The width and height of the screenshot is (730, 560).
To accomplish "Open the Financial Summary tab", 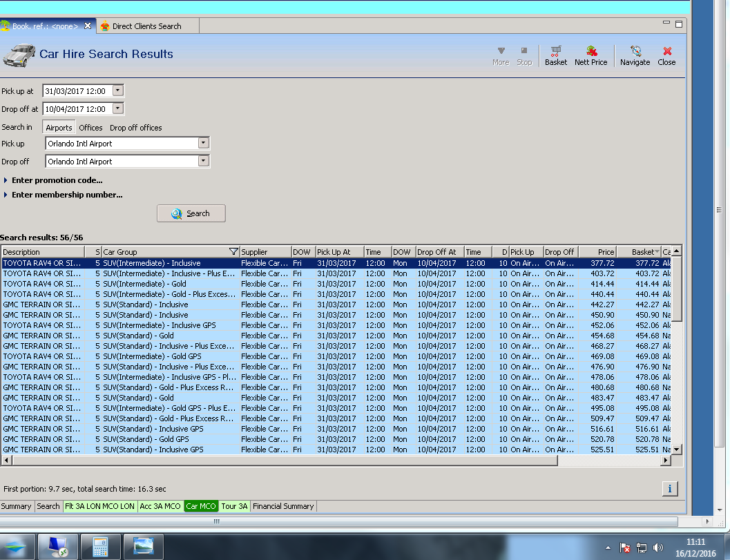I will click(x=283, y=506).
